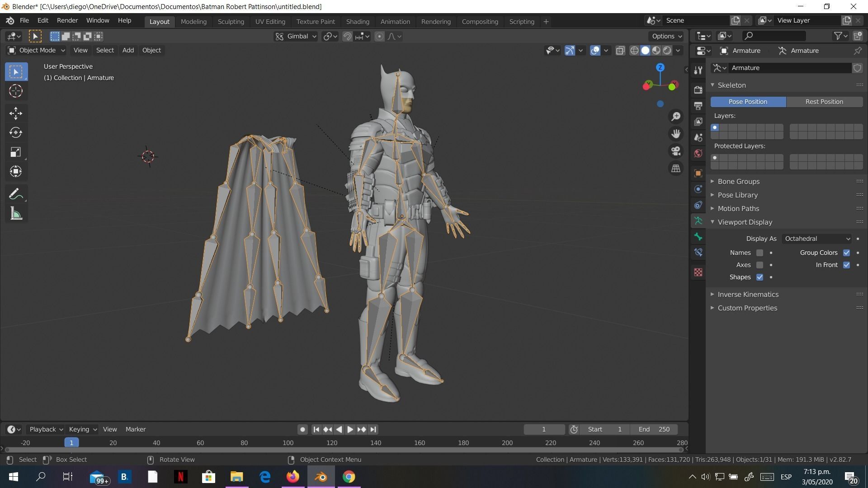Open Display As Octahedral dropdown

[817, 239]
